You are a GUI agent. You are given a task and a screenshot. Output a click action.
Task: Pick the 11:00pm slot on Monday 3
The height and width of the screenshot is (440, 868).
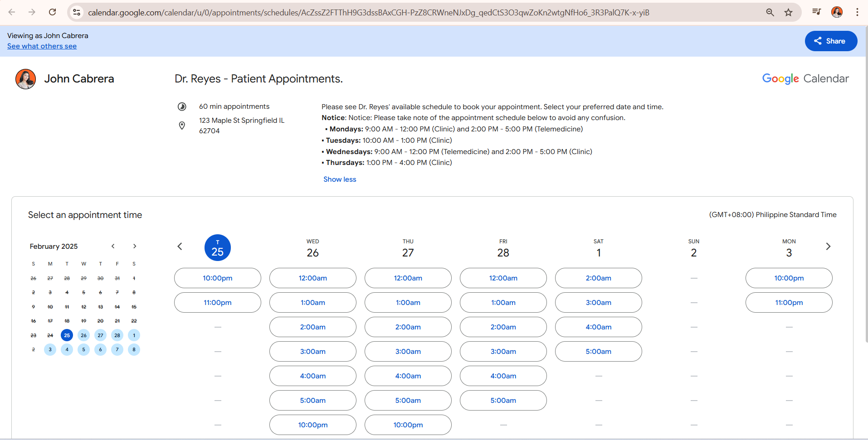tap(789, 303)
